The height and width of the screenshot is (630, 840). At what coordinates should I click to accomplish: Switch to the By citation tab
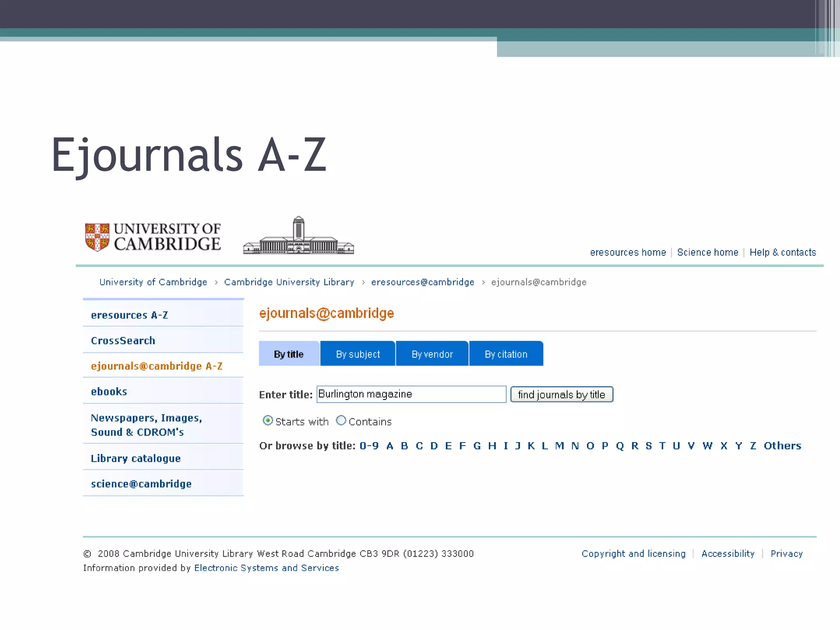point(506,354)
